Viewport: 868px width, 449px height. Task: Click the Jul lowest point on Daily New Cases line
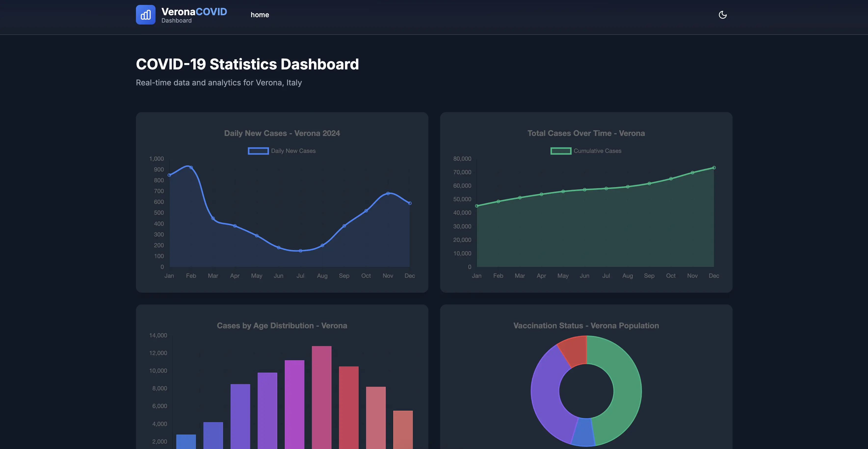[x=300, y=251]
